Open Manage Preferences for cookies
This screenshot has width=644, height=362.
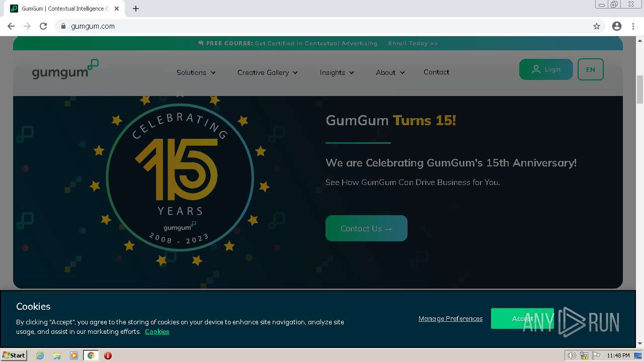coord(450,318)
